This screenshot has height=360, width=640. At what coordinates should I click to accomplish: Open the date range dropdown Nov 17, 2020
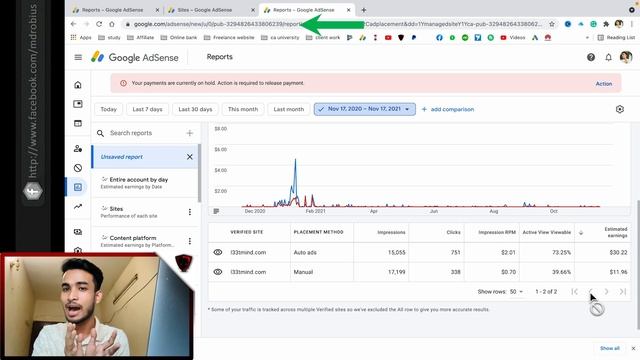(x=364, y=109)
